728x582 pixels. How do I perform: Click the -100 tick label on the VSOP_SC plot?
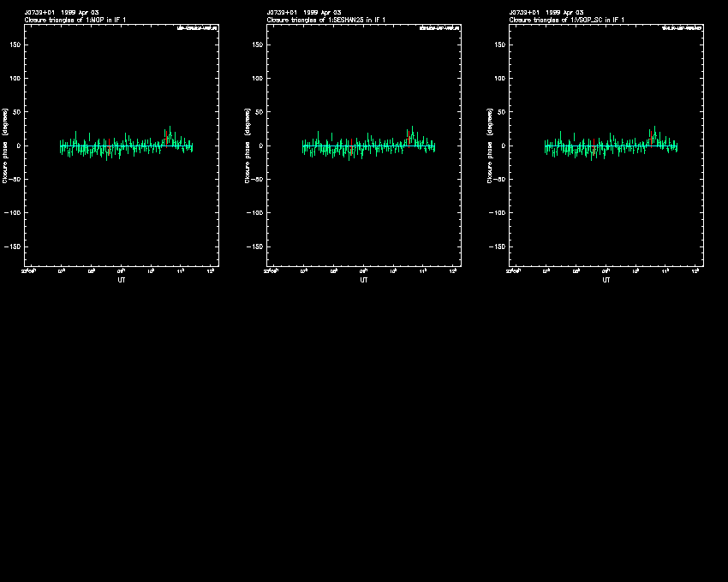tap(498, 212)
